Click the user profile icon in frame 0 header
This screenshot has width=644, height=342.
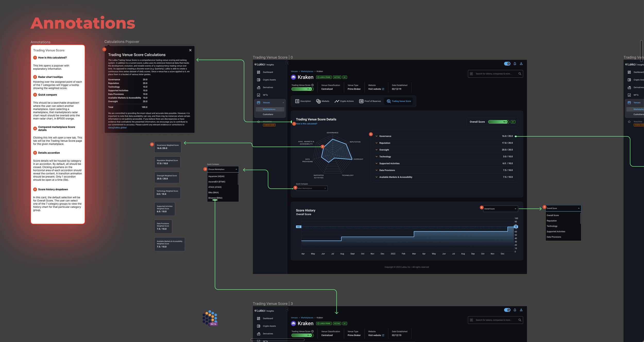(x=521, y=64)
